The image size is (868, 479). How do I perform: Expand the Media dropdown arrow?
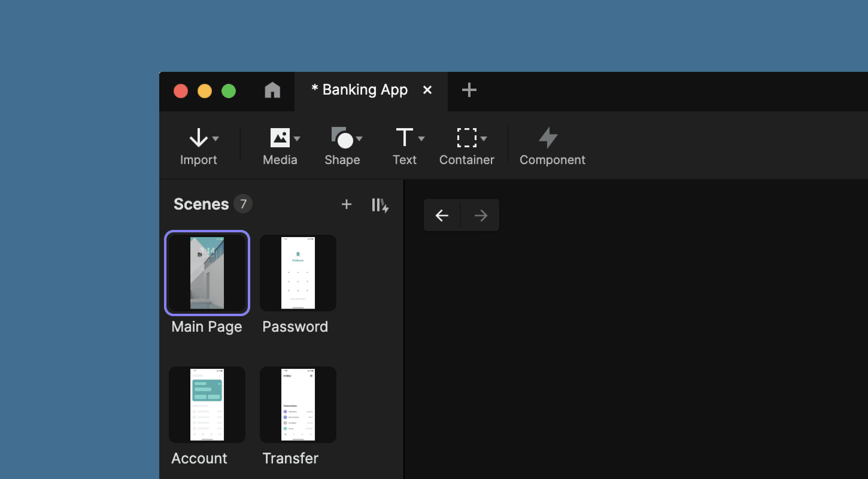point(297,139)
